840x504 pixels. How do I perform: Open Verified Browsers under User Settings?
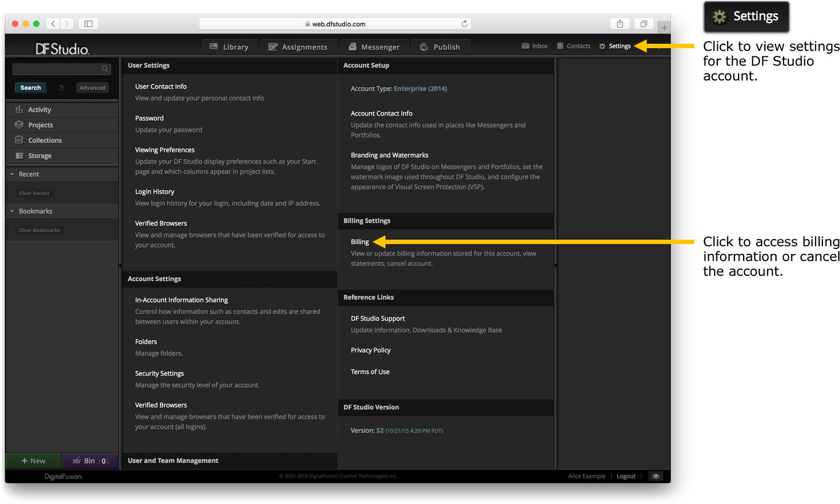coord(161,223)
